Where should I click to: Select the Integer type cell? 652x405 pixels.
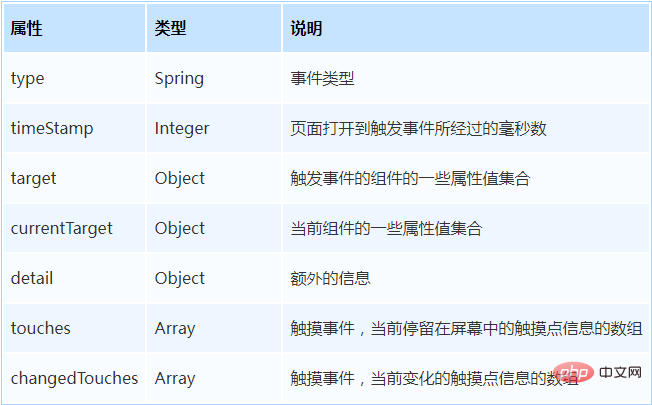[x=182, y=128]
